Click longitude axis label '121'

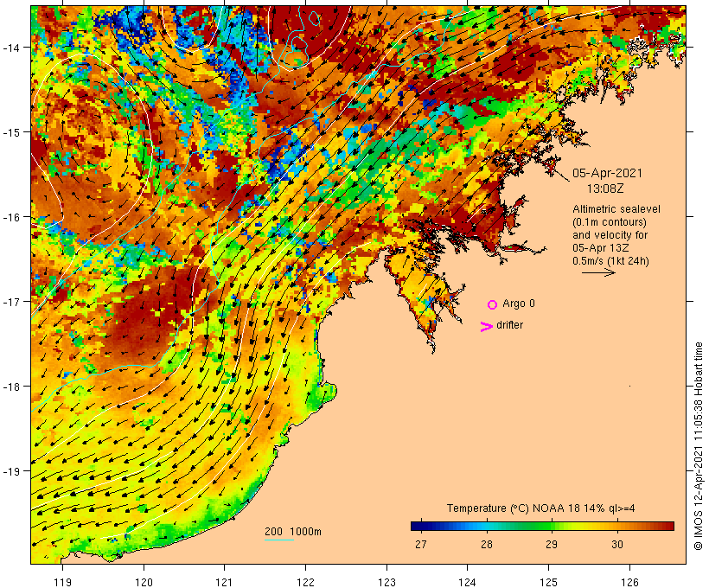point(224,582)
